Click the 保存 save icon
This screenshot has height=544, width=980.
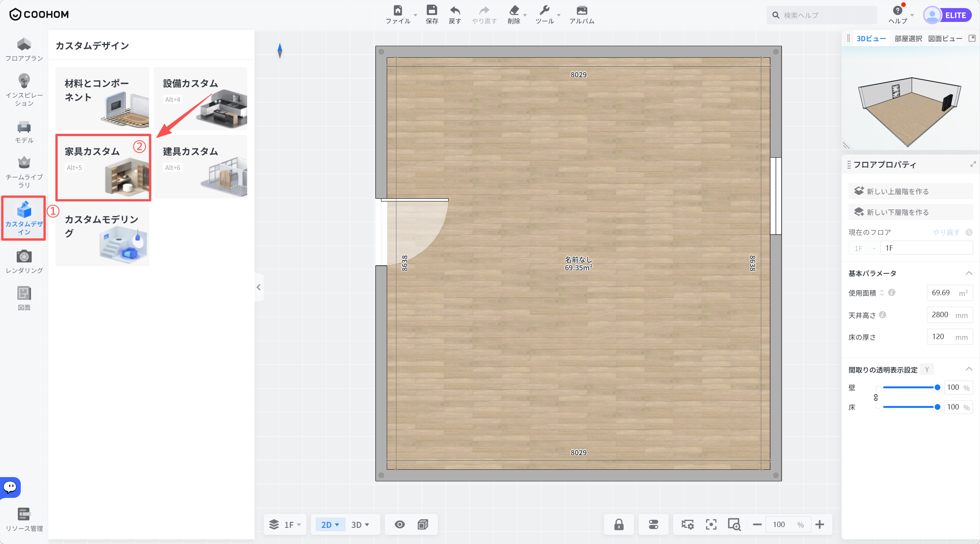pyautogui.click(x=432, y=10)
